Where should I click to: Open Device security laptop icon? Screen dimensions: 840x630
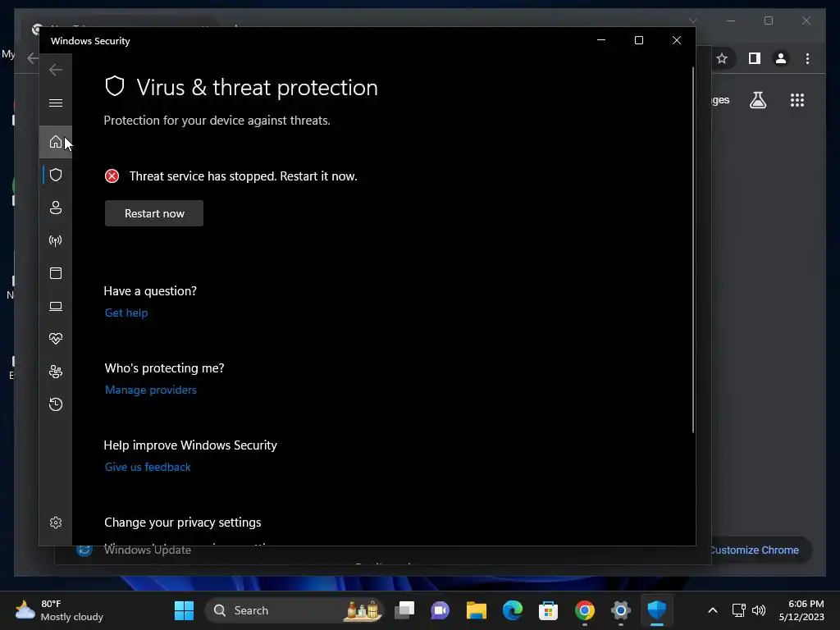tap(56, 306)
